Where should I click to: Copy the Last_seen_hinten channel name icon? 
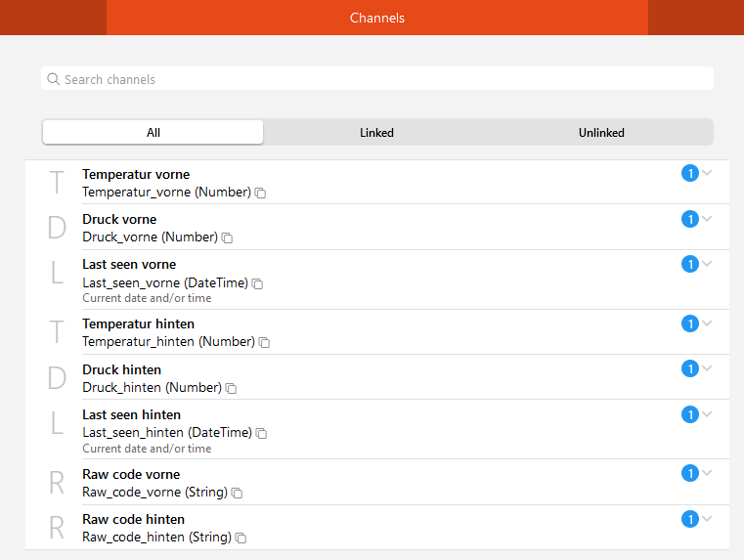(261, 434)
